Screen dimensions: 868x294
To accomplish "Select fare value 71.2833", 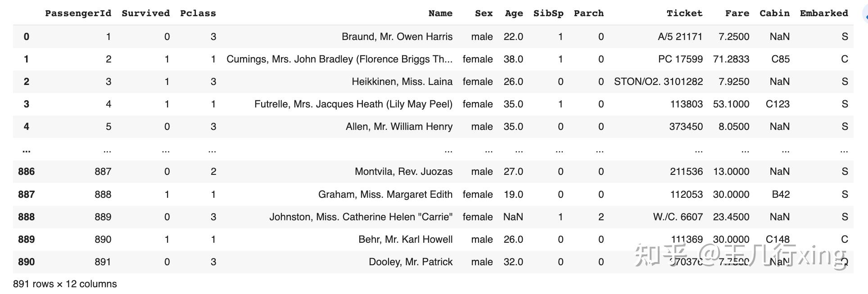I will [x=731, y=59].
